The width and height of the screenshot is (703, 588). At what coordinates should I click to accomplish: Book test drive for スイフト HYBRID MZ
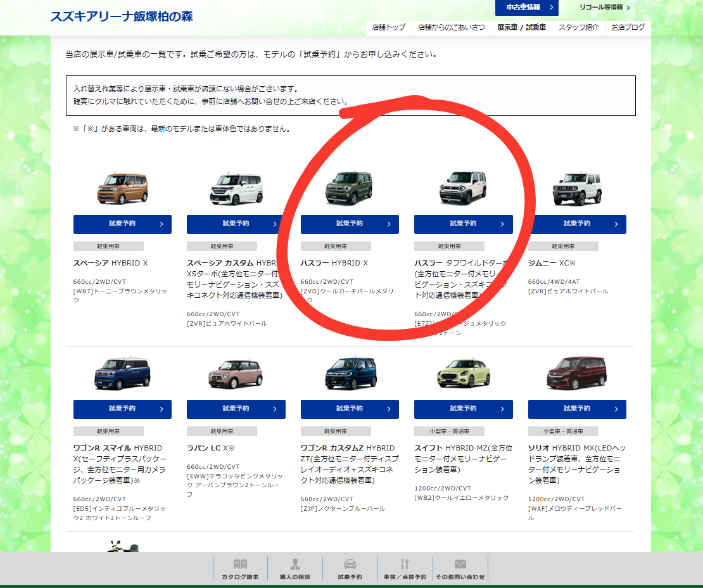point(463,409)
